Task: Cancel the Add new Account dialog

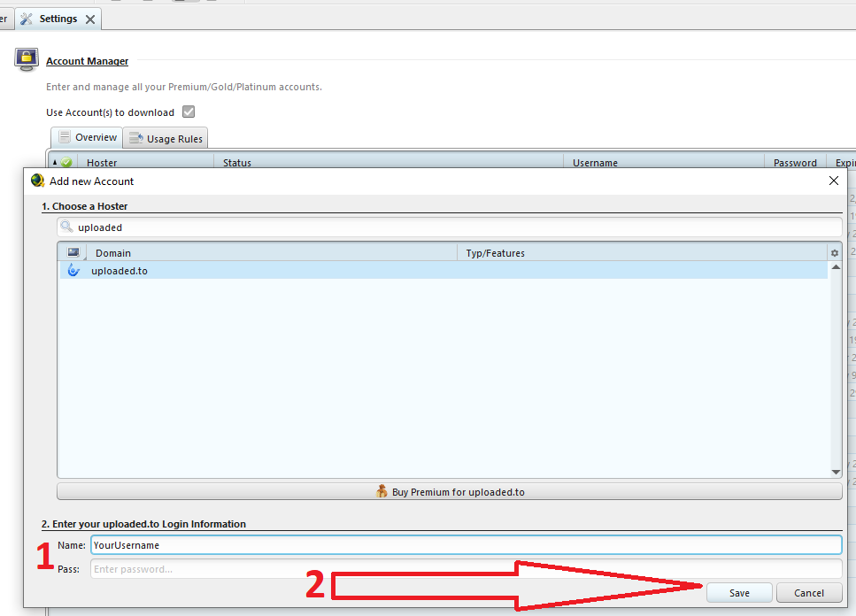Action: [x=809, y=593]
